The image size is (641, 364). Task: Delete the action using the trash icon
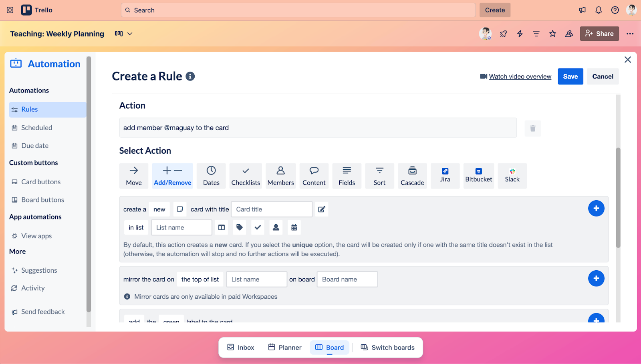click(x=532, y=128)
